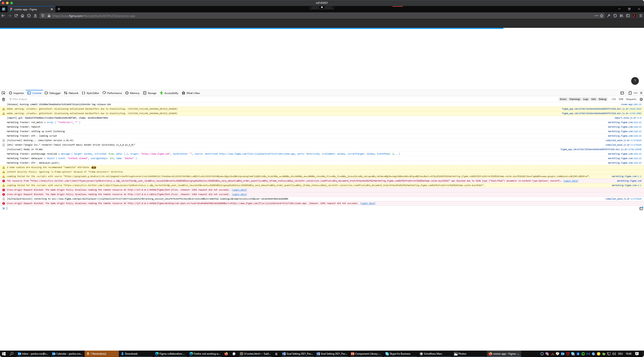Open the Storage tab
Screen dimensions: 644x357
[x=150, y=93]
